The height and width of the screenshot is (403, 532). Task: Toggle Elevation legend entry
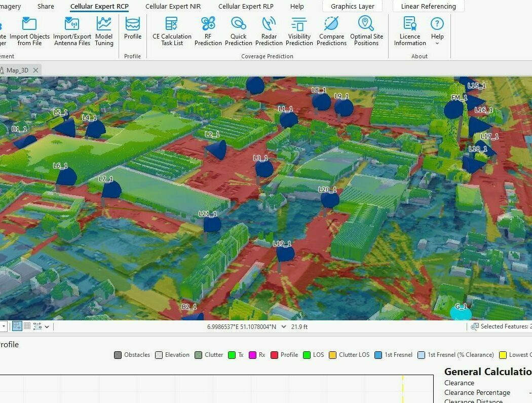(172, 355)
